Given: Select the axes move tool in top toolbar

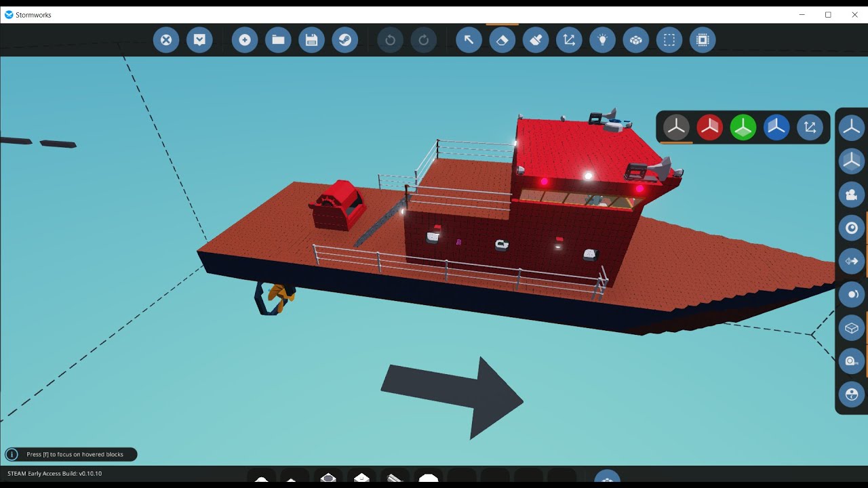Looking at the screenshot, I should (569, 40).
